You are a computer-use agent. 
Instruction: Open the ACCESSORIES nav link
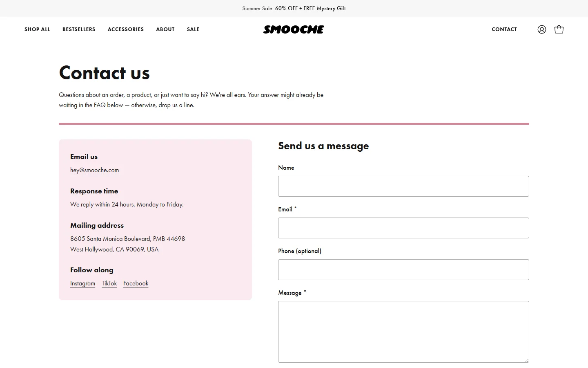[x=126, y=29]
